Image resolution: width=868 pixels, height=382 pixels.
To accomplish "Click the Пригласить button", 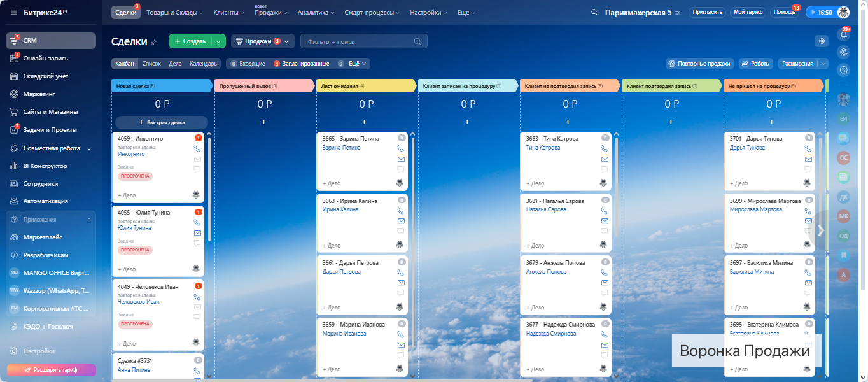I will click(x=707, y=12).
